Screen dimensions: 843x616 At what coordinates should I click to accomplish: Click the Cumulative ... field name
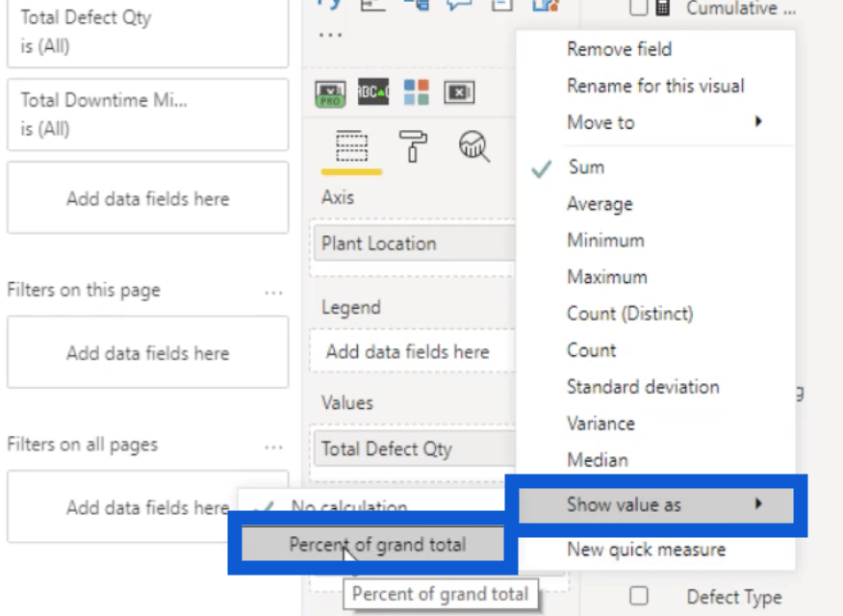[x=741, y=9]
